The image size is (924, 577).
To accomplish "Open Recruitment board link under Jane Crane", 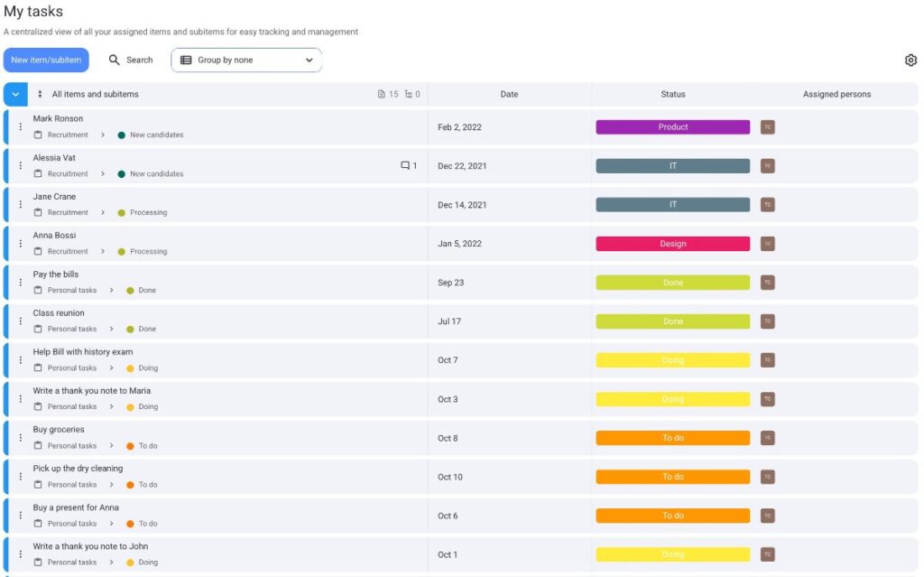I will pos(68,213).
